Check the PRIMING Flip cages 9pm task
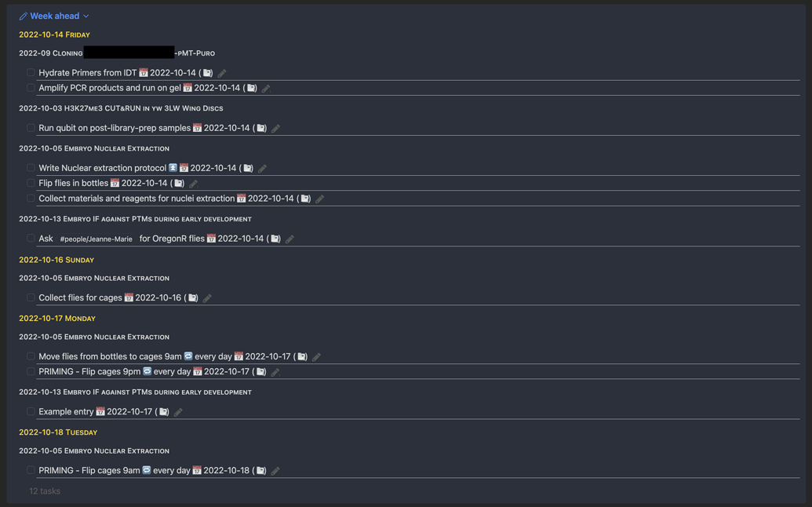812x507 pixels. (x=31, y=372)
